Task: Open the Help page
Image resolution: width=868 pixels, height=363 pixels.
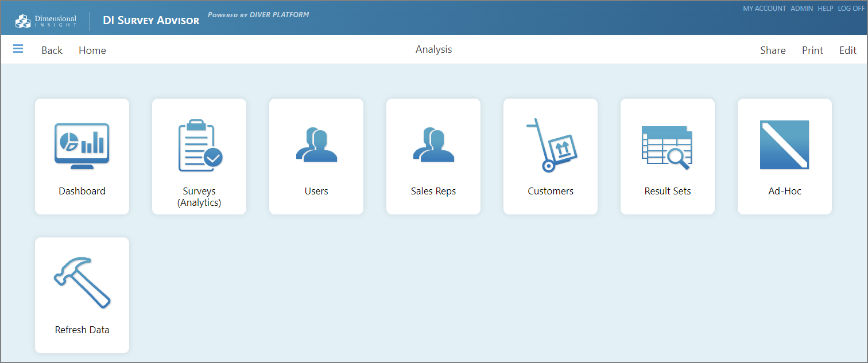Action: (x=826, y=8)
